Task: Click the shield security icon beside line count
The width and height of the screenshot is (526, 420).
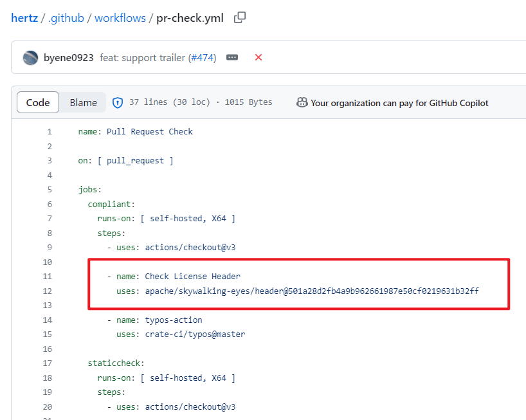Action: (118, 103)
